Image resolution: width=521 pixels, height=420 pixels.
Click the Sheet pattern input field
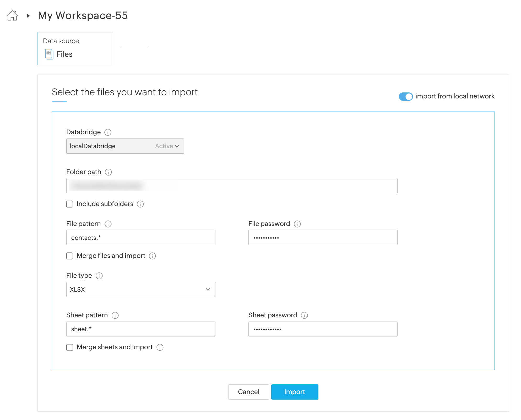(141, 329)
